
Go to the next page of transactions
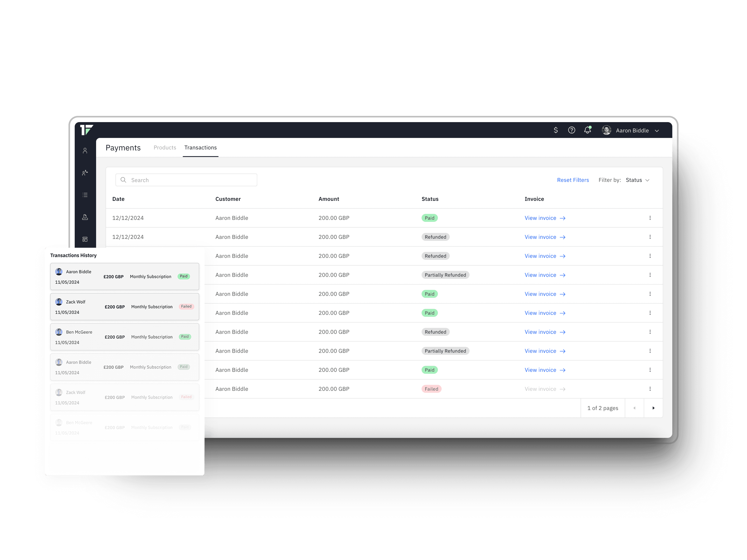click(x=653, y=408)
